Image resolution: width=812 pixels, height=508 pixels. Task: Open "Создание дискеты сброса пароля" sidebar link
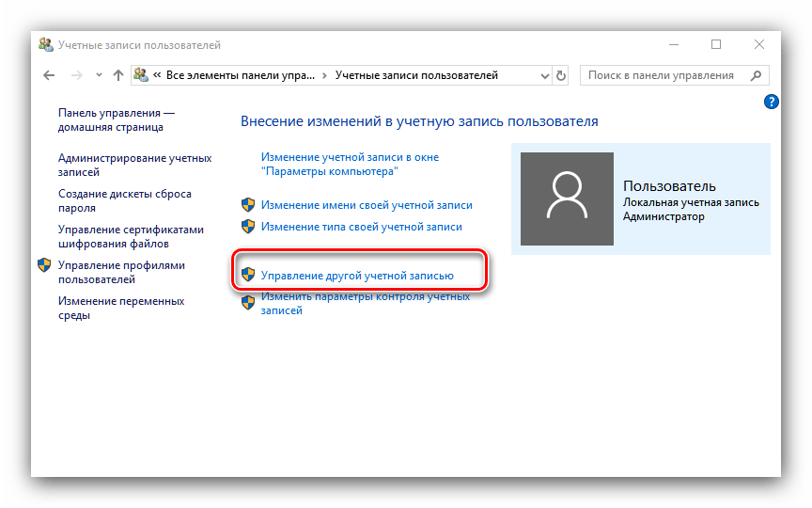(124, 200)
